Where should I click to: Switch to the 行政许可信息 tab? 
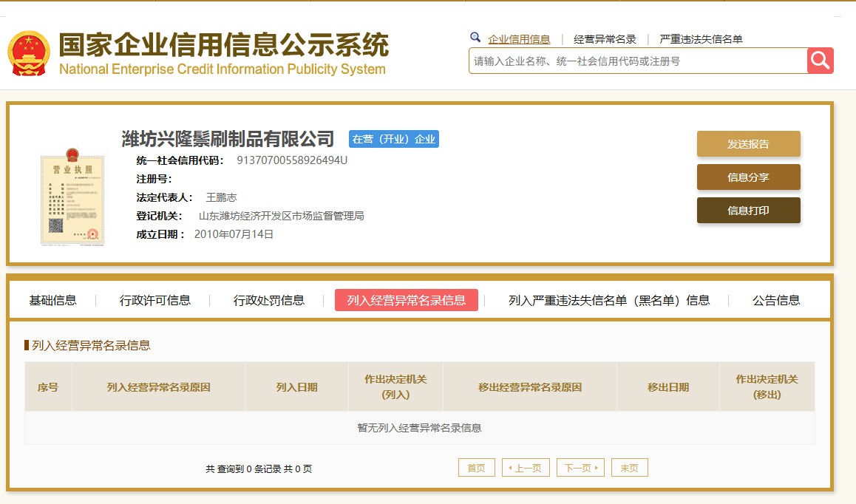155,300
